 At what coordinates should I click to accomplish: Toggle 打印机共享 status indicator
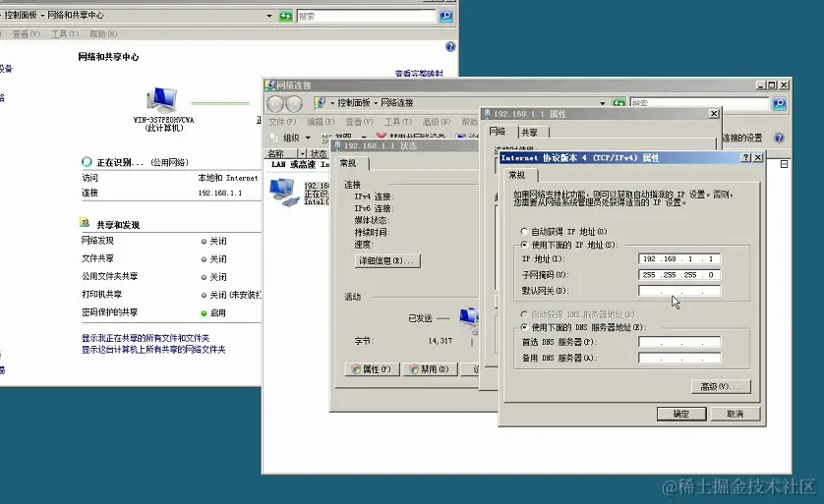(204, 295)
